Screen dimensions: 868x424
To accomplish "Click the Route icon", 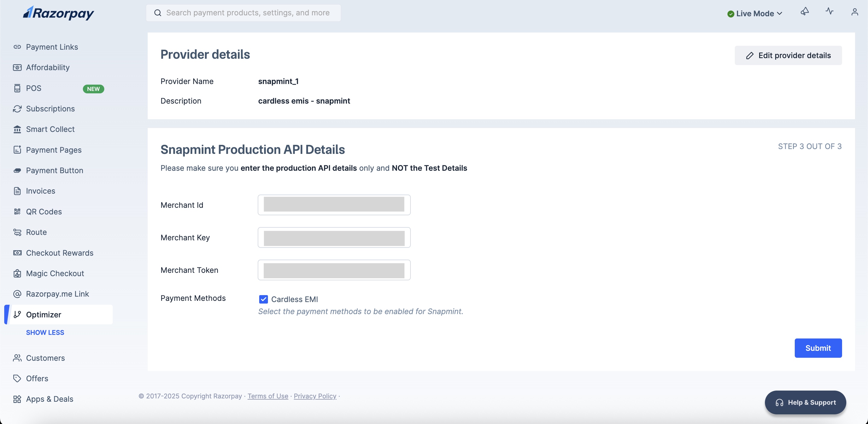I will [x=17, y=232].
